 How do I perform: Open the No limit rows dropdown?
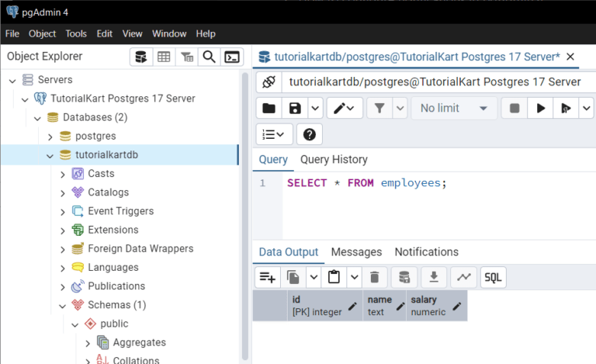point(454,109)
